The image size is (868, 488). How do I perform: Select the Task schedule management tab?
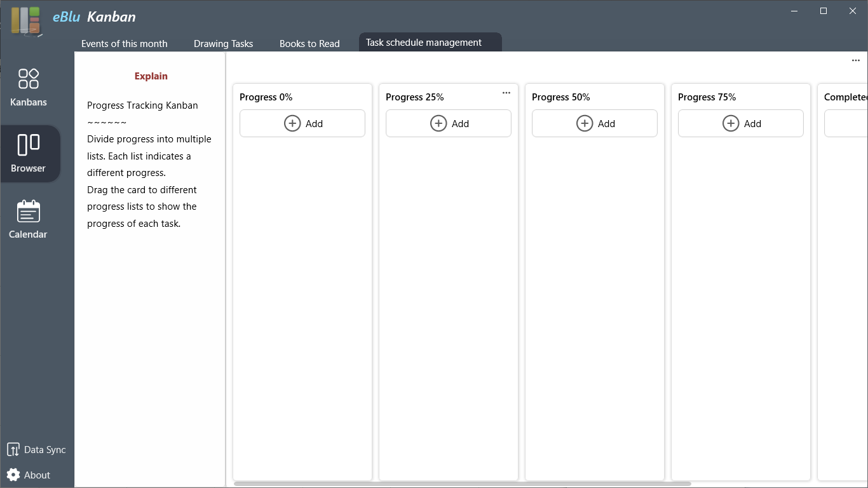pyautogui.click(x=424, y=43)
